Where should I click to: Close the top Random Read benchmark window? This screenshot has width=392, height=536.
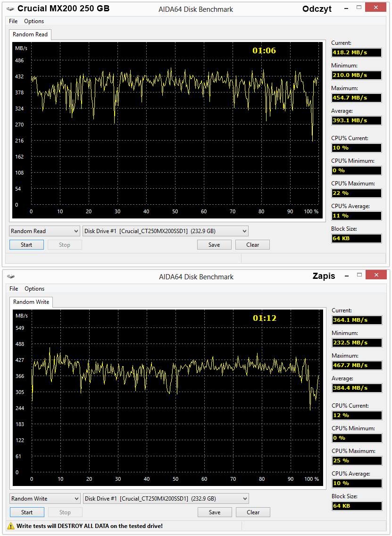pyautogui.click(x=376, y=7)
